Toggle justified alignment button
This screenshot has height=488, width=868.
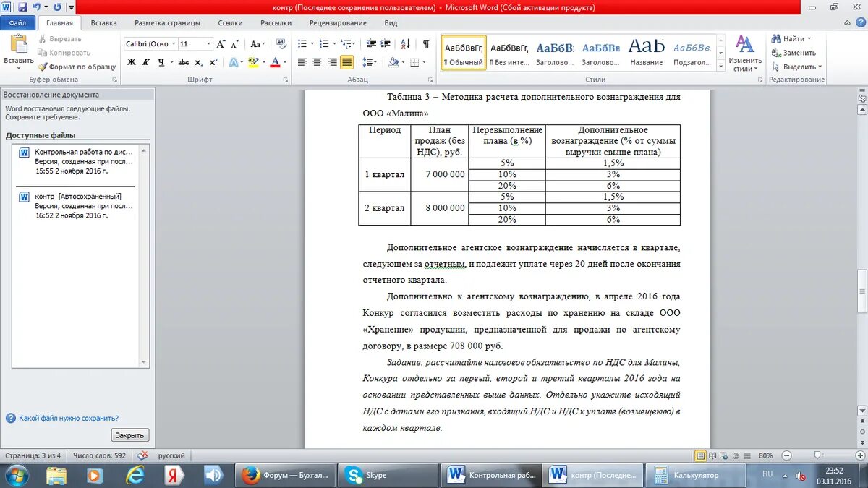coord(347,62)
